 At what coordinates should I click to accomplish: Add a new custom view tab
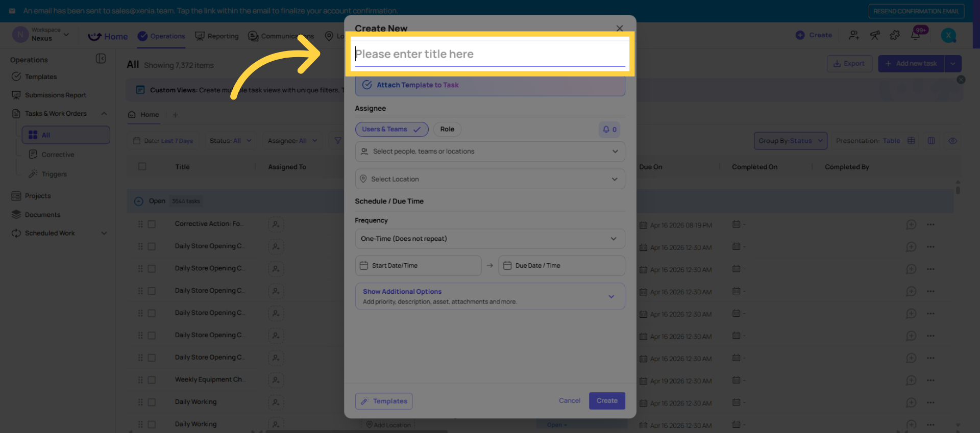pos(175,115)
